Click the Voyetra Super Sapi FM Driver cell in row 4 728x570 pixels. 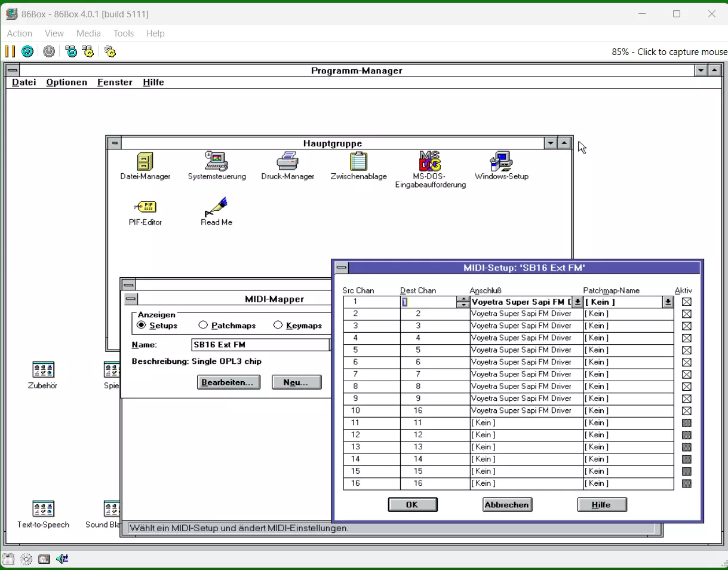coord(526,338)
